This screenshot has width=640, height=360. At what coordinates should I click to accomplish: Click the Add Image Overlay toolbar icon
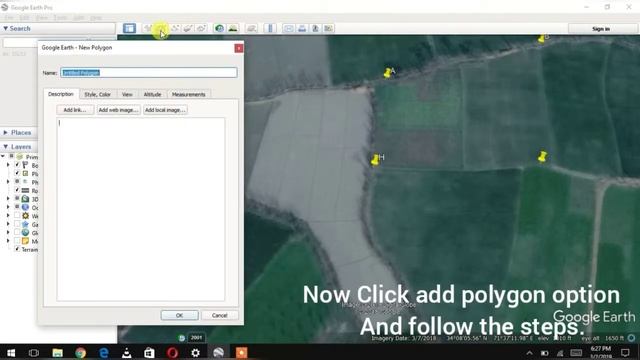click(x=188, y=28)
